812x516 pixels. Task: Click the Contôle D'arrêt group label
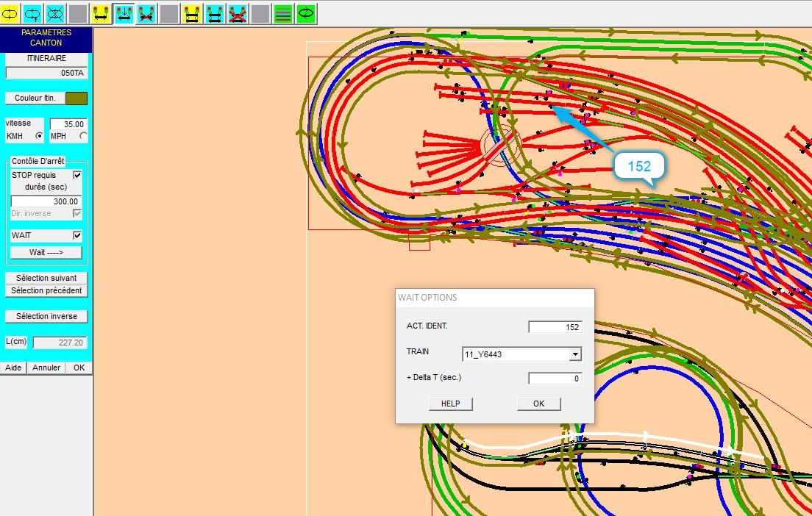(x=38, y=161)
